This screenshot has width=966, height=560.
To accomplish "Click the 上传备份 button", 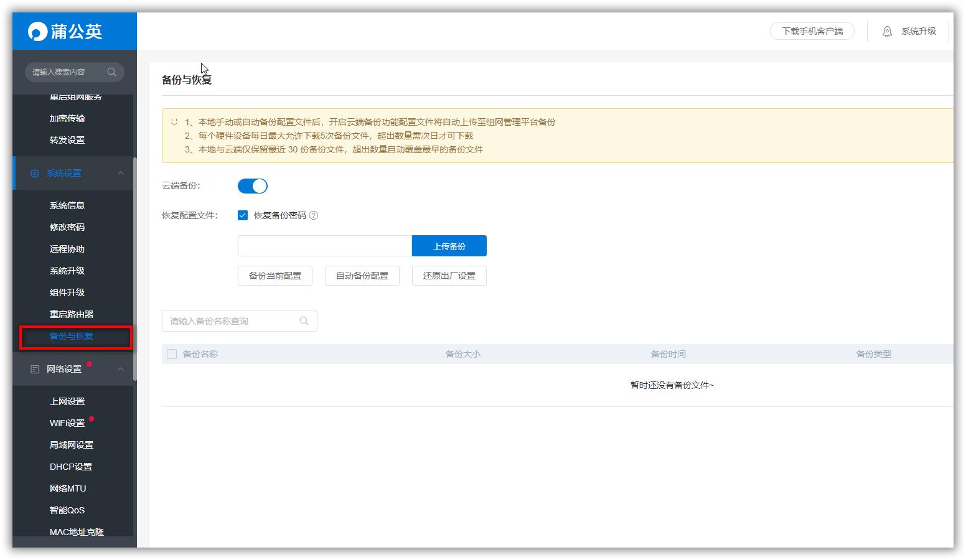I will (449, 245).
